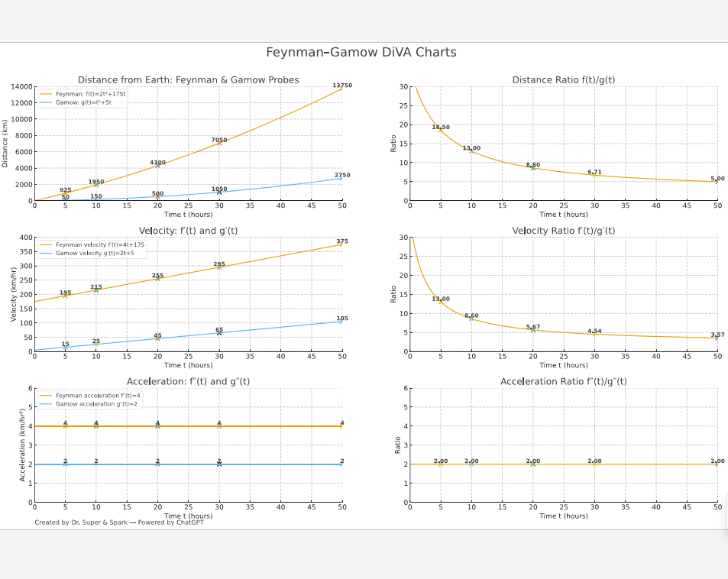Click the 65 marker on the Gamow velocity line

[219, 333]
